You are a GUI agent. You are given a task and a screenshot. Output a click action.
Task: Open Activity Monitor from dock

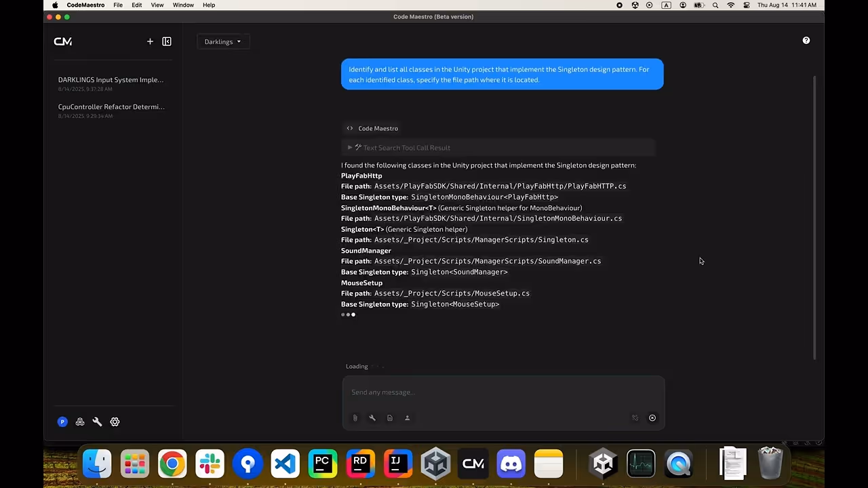641,464
